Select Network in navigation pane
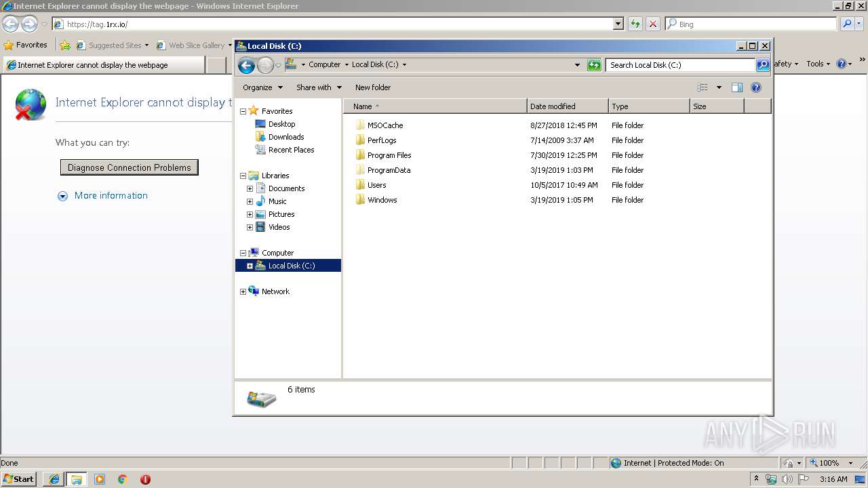 point(275,291)
